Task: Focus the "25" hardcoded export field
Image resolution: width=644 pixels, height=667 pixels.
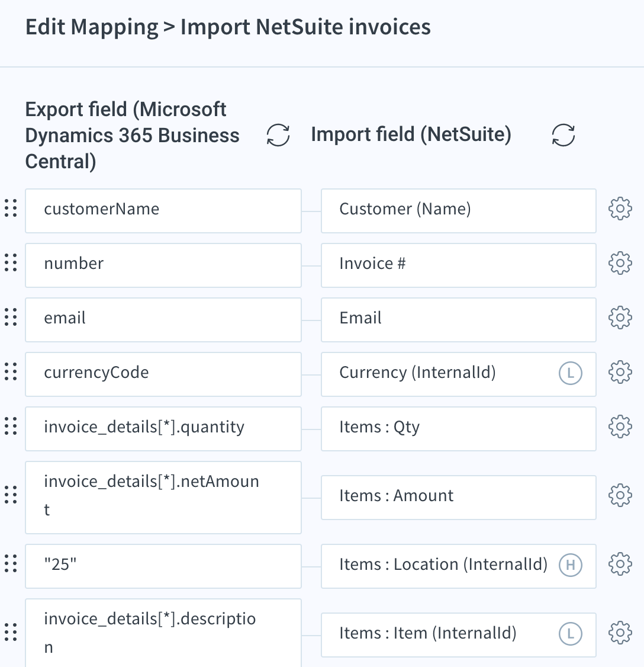Action: tap(163, 566)
